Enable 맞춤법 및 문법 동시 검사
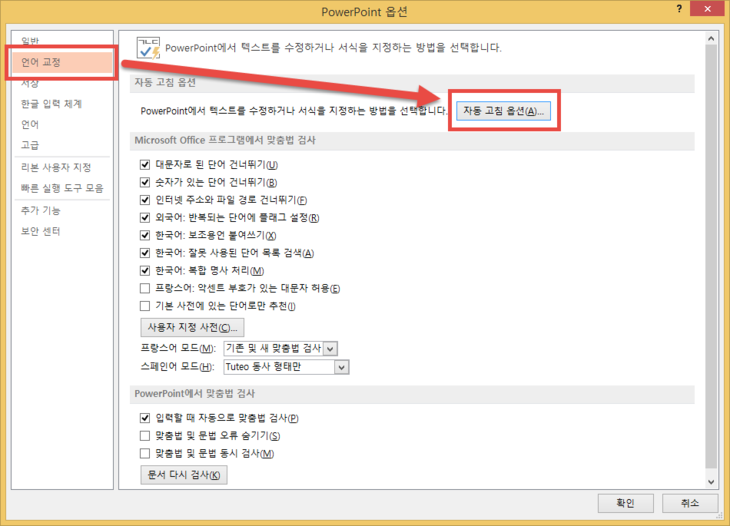 [x=145, y=453]
